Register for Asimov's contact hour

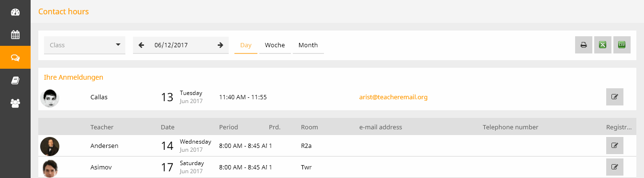pyautogui.click(x=615, y=168)
